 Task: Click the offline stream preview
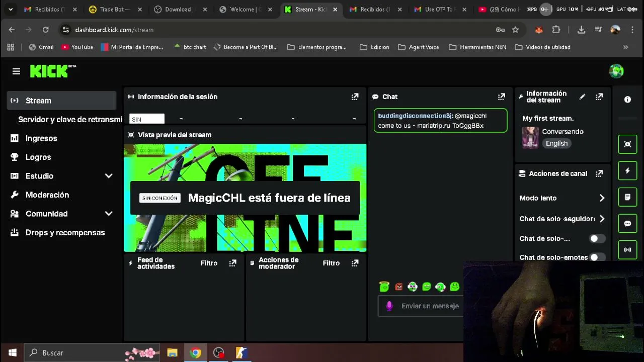(245, 198)
